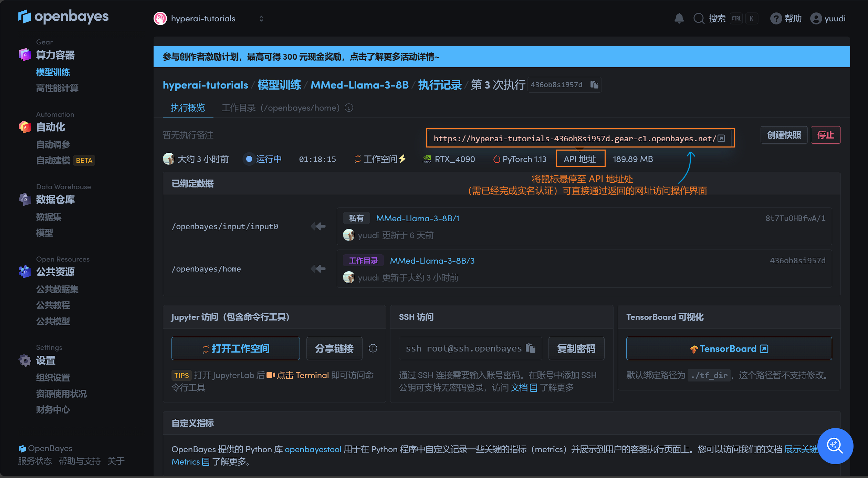Click the info icon next to 分享链接
868x478 pixels.
(x=373, y=348)
